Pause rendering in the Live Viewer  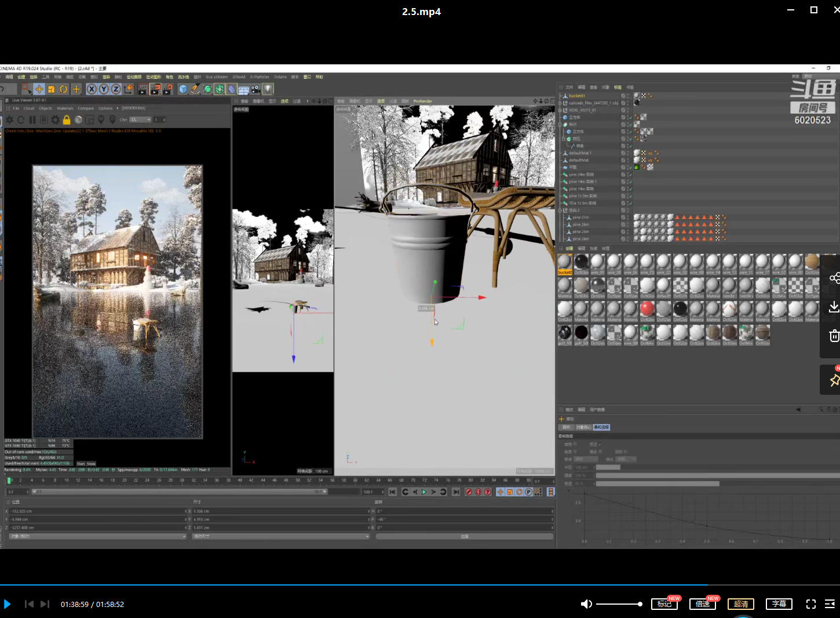pyautogui.click(x=32, y=120)
